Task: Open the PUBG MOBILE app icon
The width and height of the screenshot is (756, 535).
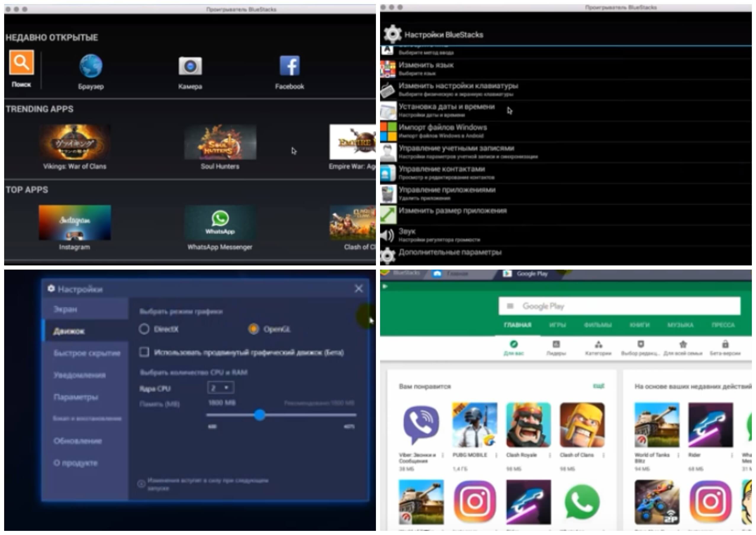Action: [475, 425]
